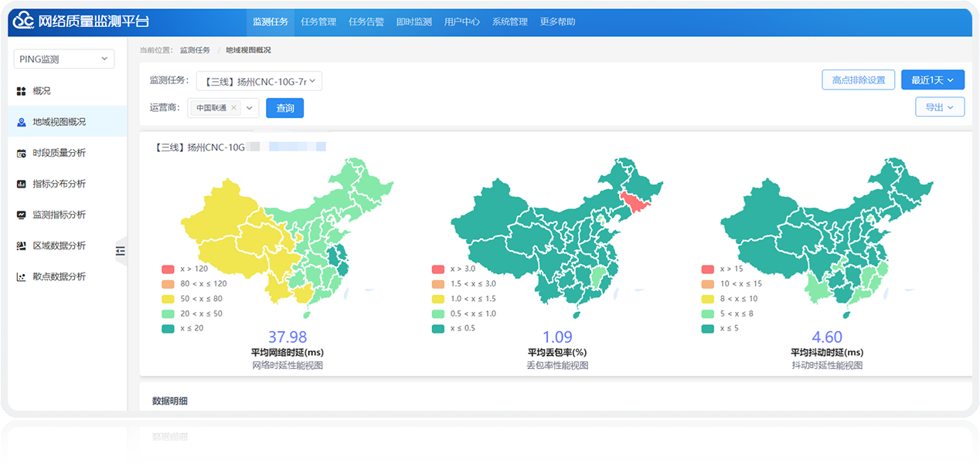Viewport: 980px width, 464px height.
Task: Click the 指标分布分析 chart icon
Action: pyautogui.click(x=22, y=184)
